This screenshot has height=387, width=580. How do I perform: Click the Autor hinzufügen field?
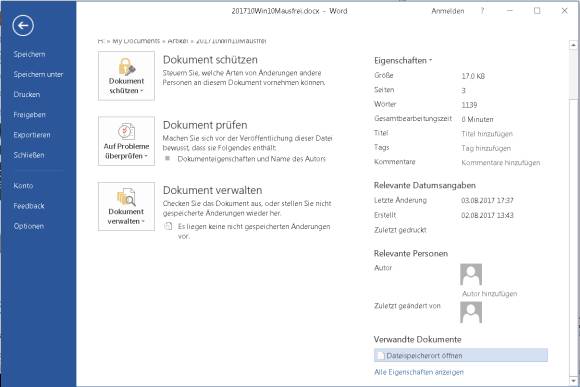click(x=489, y=293)
